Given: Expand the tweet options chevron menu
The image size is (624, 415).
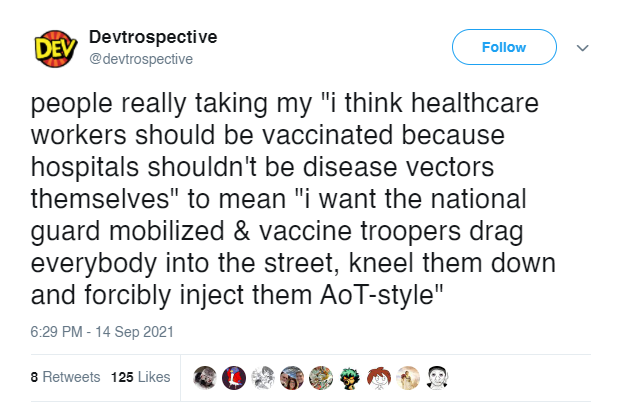Looking at the screenshot, I should coord(582,48).
